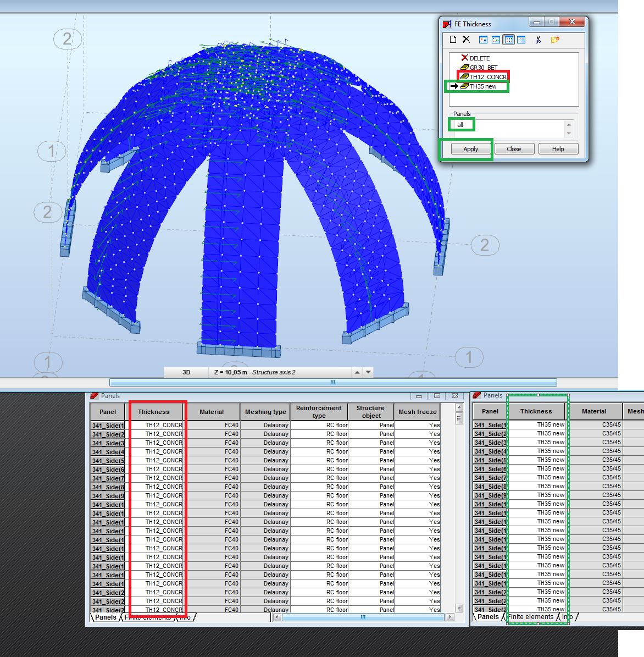Click the Panels table horizontal scrollbar
Screen dimensions: 644x657
click(x=363, y=617)
